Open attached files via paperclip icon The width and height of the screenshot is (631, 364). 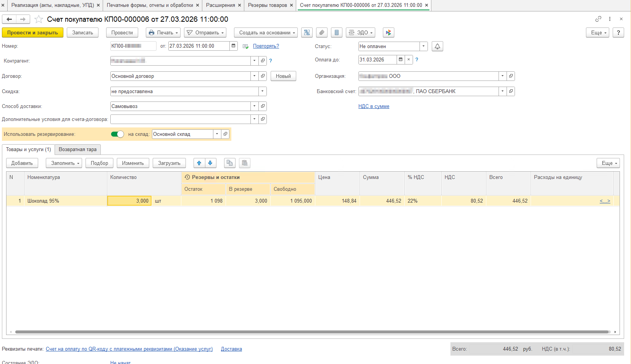click(322, 33)
